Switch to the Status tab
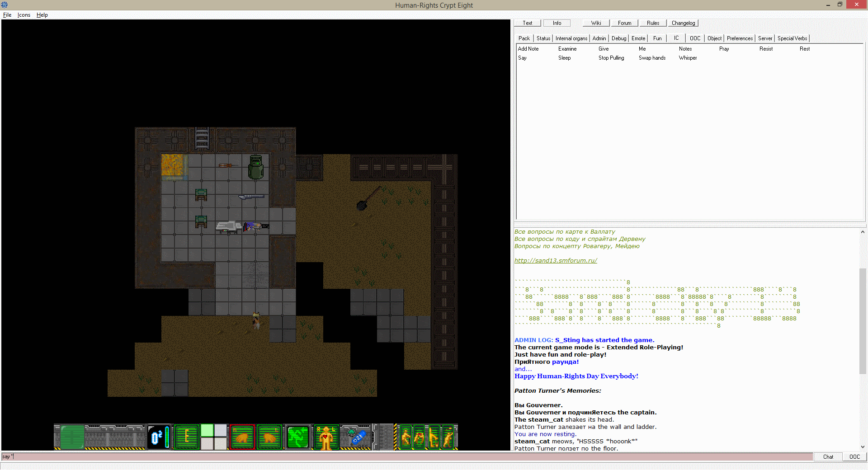Viewport: 868px width, 470px height. pyautogui.click(x=543, y=38)
